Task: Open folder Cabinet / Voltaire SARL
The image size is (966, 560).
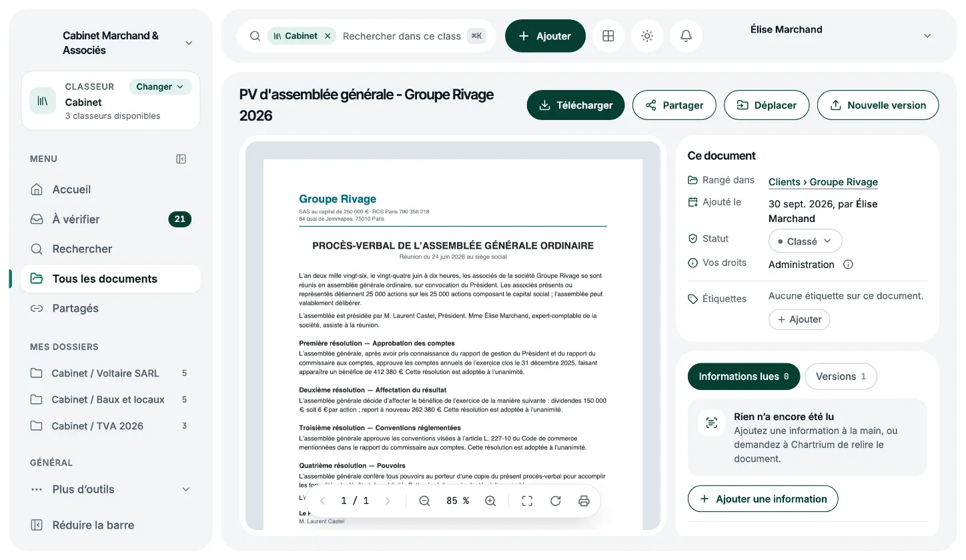Action: tap(111, 373)
